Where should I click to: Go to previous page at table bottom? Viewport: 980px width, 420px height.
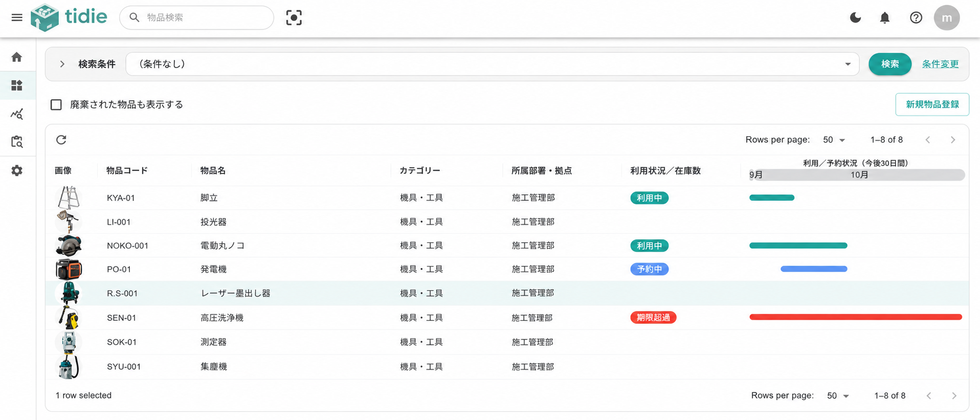point(929,395)
